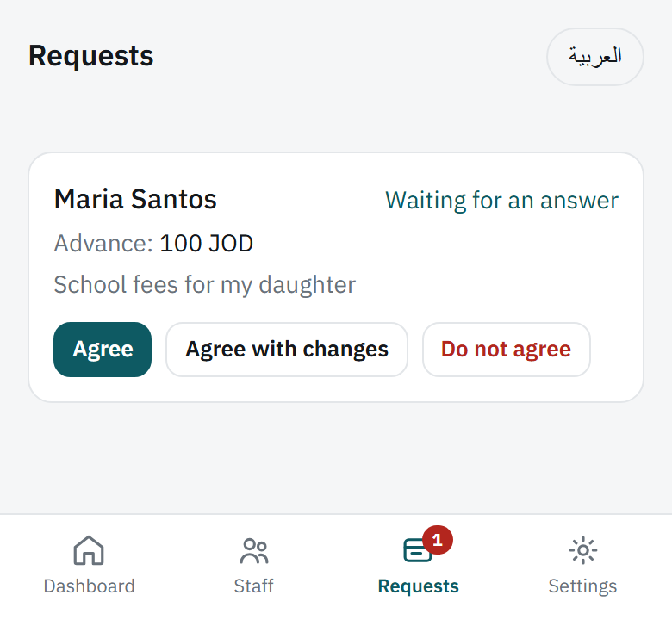
Task: Click the Requests page heading
Action: pyautogui.click(x=90, y=56)
